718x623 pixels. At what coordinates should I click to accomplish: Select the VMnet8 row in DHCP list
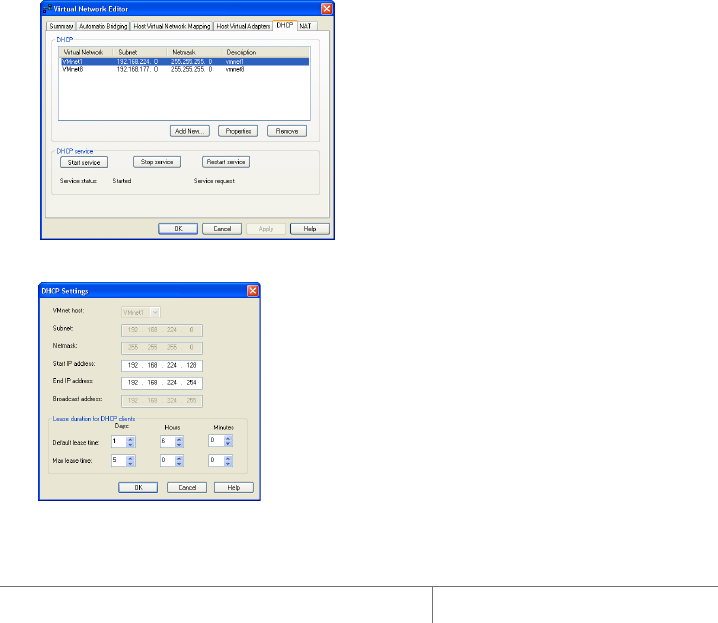(185, 70)
